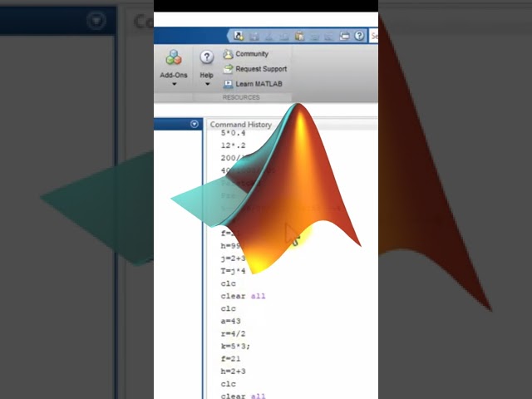
Task: Select the f=21 history entry
Action: [x=231, y=359]
